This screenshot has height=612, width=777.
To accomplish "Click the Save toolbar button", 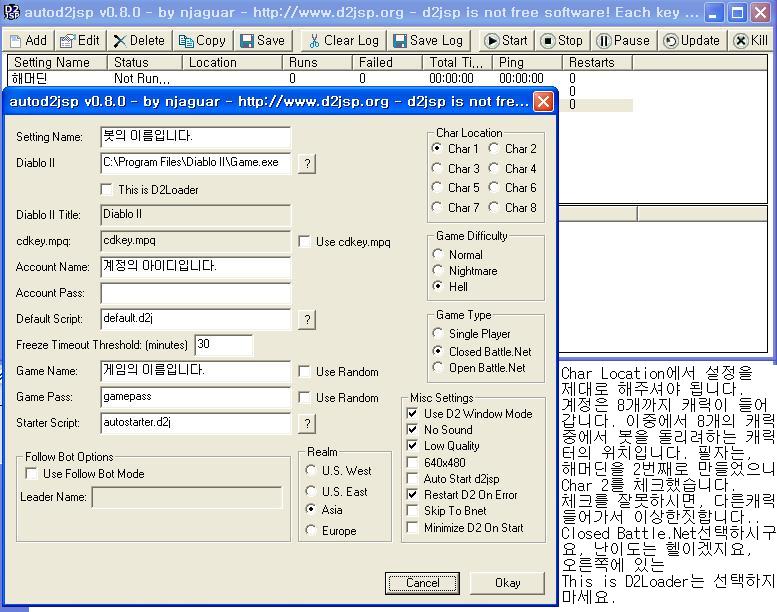I will coord(263,41).
